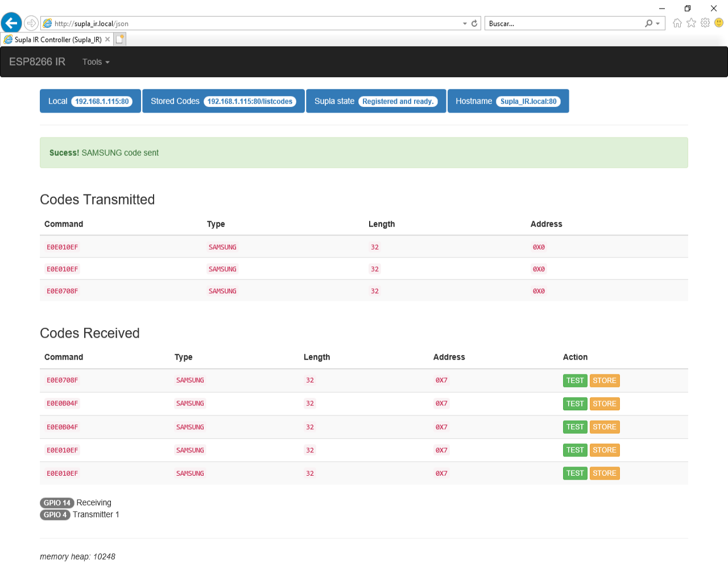Expand the search provider dropdown arrow
The width and height of the screenshot is (728, 582).
658,23
